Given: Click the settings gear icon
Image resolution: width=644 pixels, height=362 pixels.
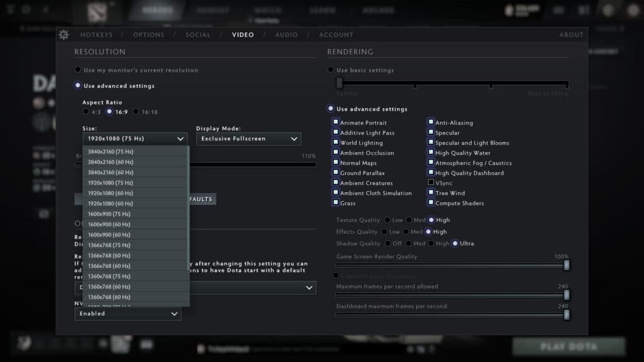Looking at the screenshot, I should [x=63, y=35].
